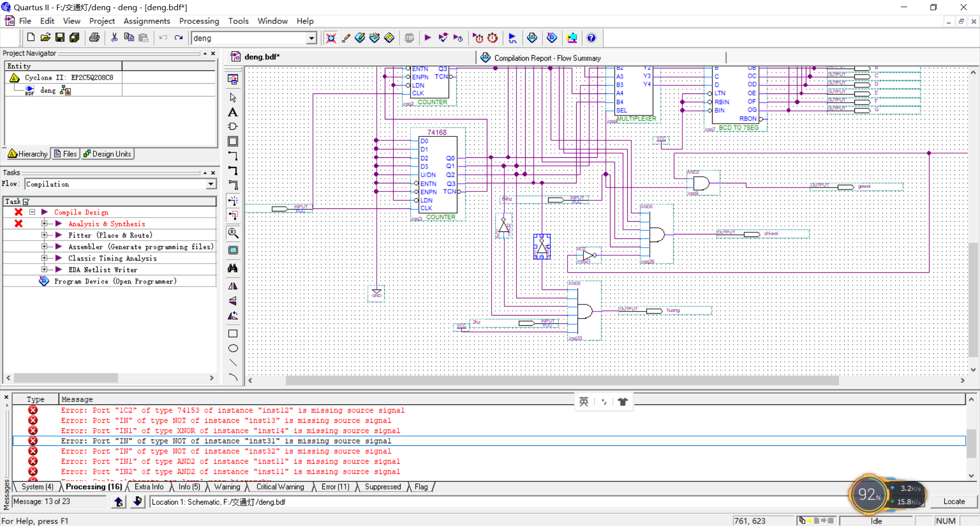
Task: Expand EDA Netlist Writer task
Action: coord(44,270)
